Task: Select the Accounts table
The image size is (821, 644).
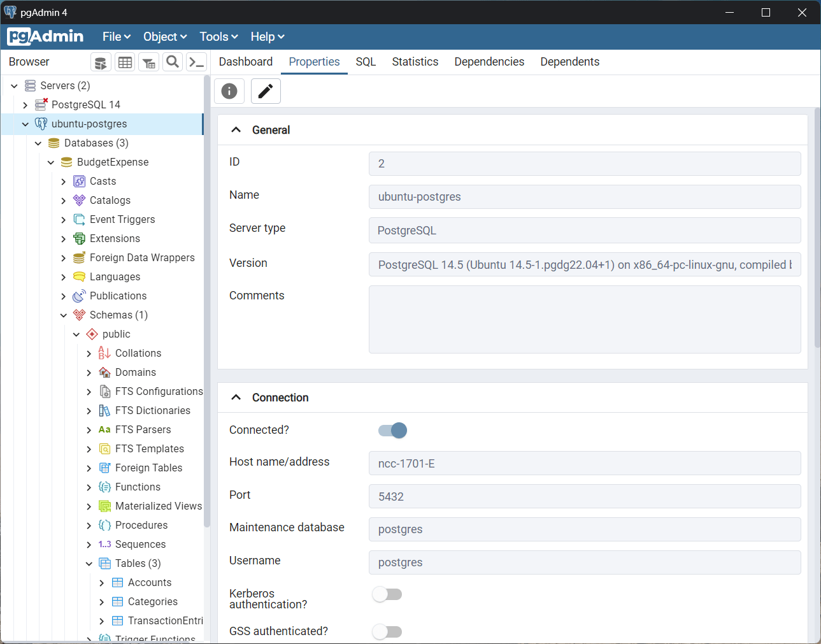Action: click(x=150, y=582)
